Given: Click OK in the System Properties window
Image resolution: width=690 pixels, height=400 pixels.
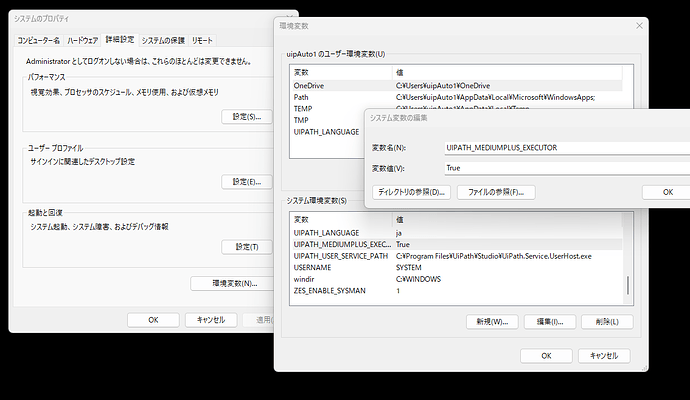Looking at the screenshot, I should (153, 320).
